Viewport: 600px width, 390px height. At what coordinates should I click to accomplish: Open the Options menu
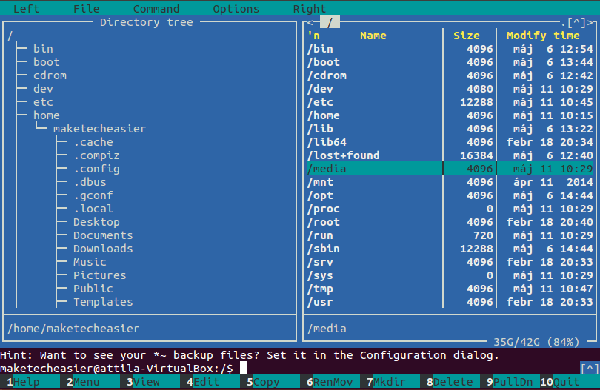236,8
